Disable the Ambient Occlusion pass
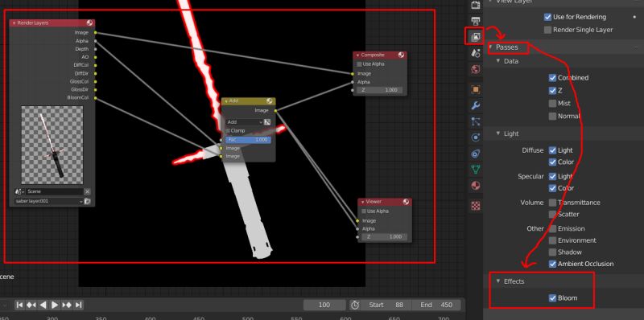Viewport: 644px width, 320px height. 552,264
